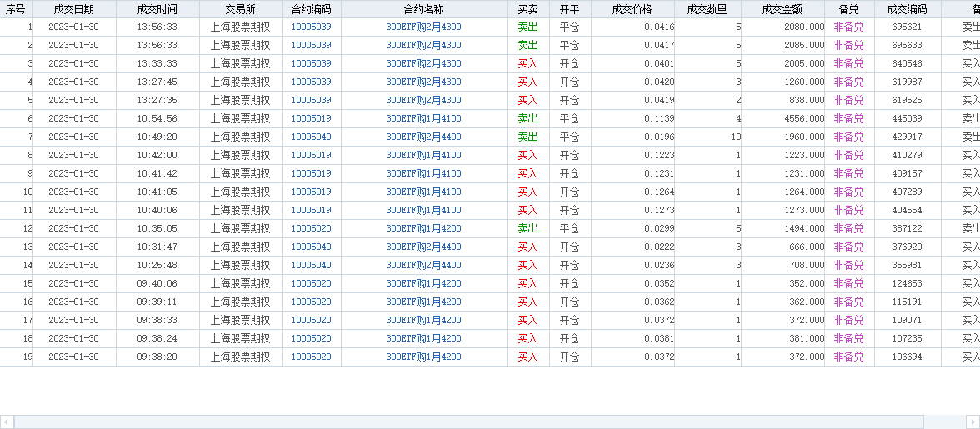Click trade amount 2080.000
Screen dimensions: 980x429
(x=804, y=27)
